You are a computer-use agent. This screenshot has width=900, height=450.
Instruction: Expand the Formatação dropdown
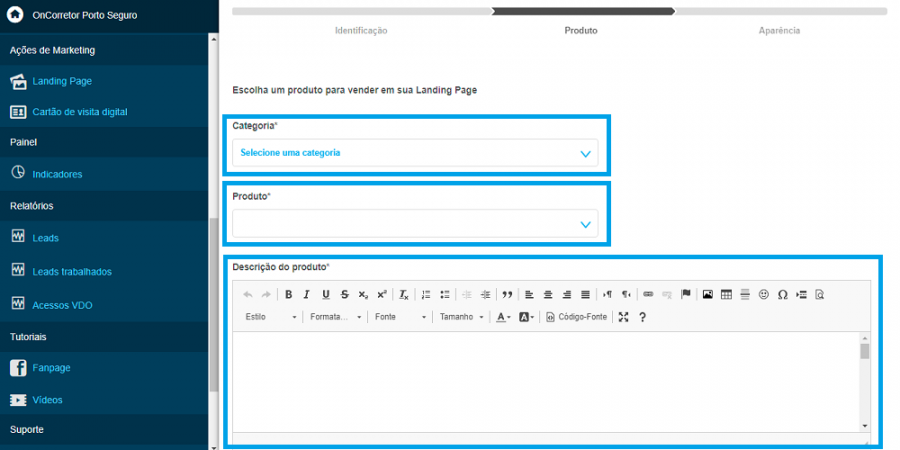pos(336,317)
